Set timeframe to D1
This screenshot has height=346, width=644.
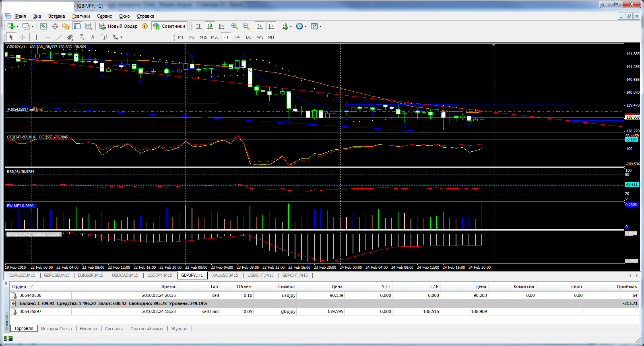click(x=248, y=37)
